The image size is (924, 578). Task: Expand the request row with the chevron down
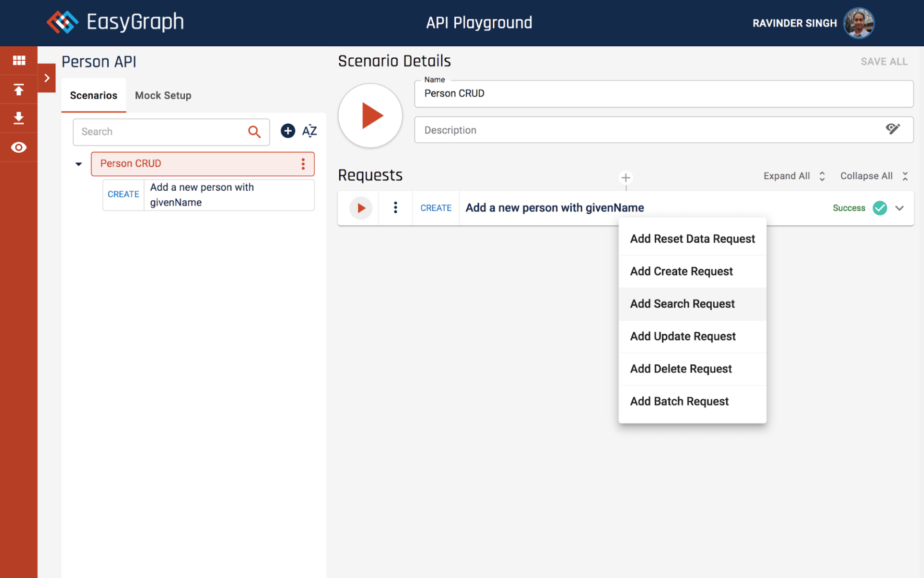point(899,208)
